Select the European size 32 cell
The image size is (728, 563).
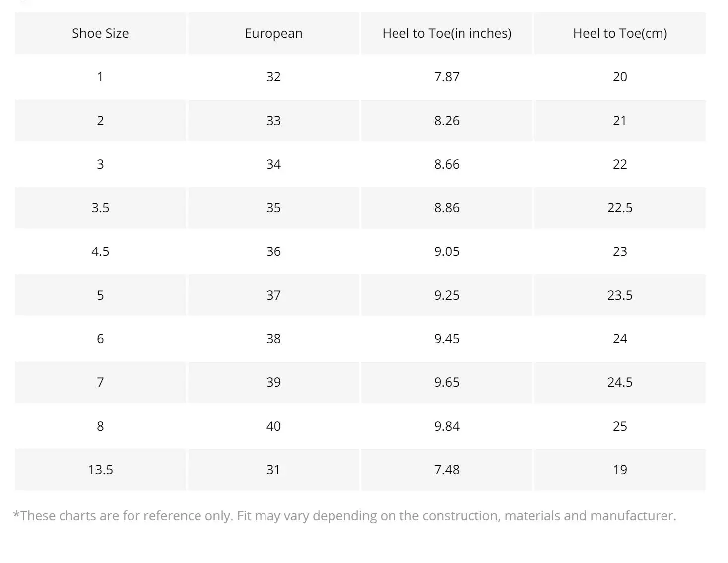(273, 77)
